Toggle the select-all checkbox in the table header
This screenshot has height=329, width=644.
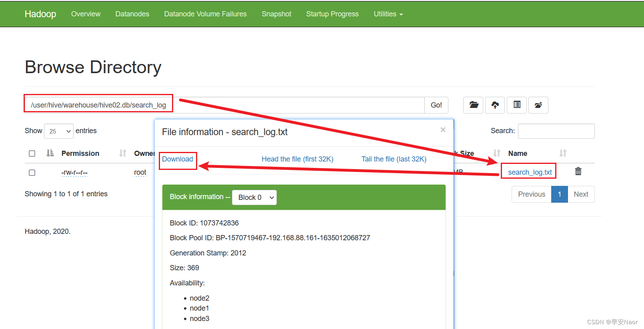click(x=32, y=154)
